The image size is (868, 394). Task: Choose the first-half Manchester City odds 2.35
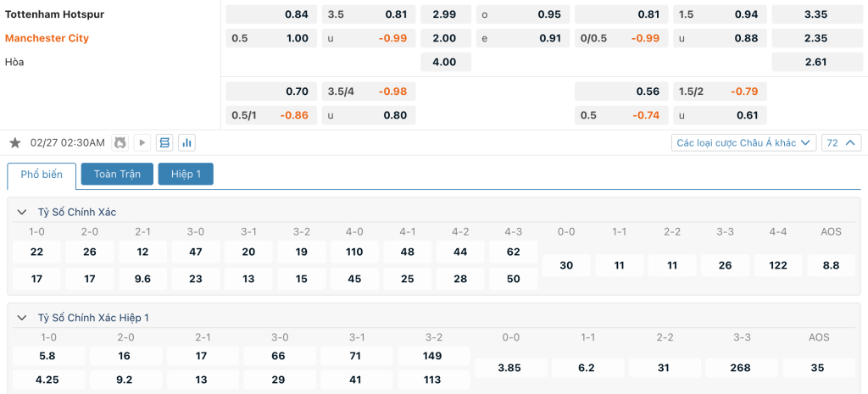[816, 38]
